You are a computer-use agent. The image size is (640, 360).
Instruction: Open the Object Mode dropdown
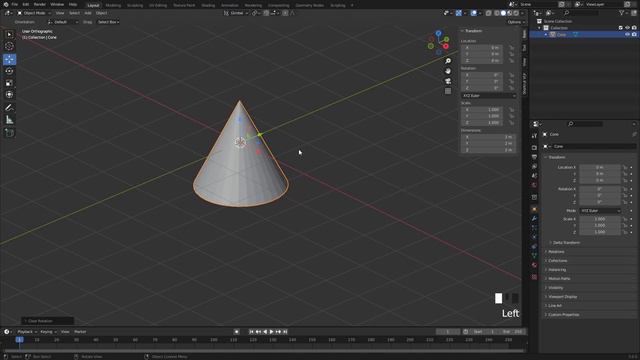click(x=34, y=13)
